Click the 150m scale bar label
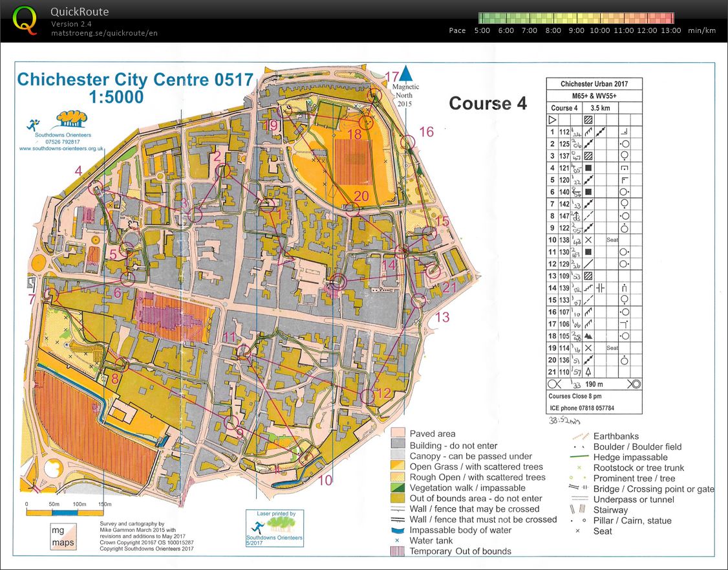Image resolution: width=728 pixels, height=570 pixels. click(105, 504)
